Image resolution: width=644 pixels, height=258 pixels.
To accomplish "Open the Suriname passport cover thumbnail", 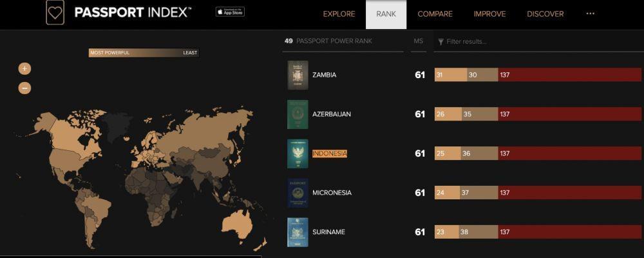I will (x=298, y=232).
